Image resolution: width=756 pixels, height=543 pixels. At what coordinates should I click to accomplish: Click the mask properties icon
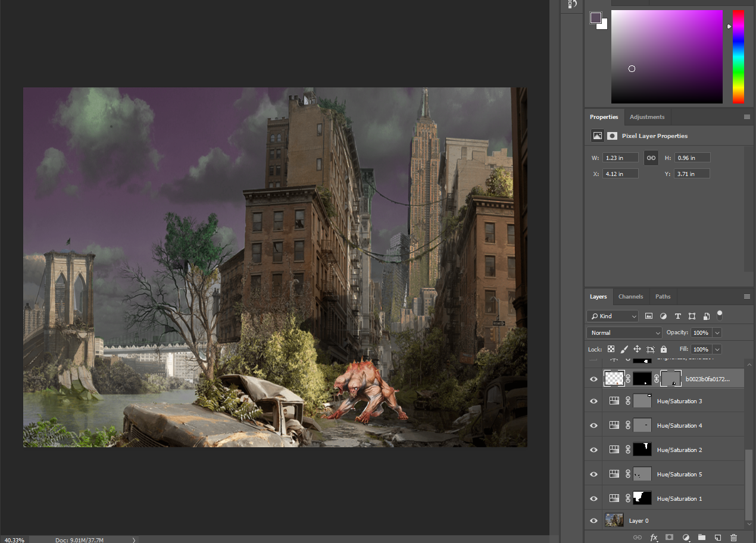click(x=612, y=136)
